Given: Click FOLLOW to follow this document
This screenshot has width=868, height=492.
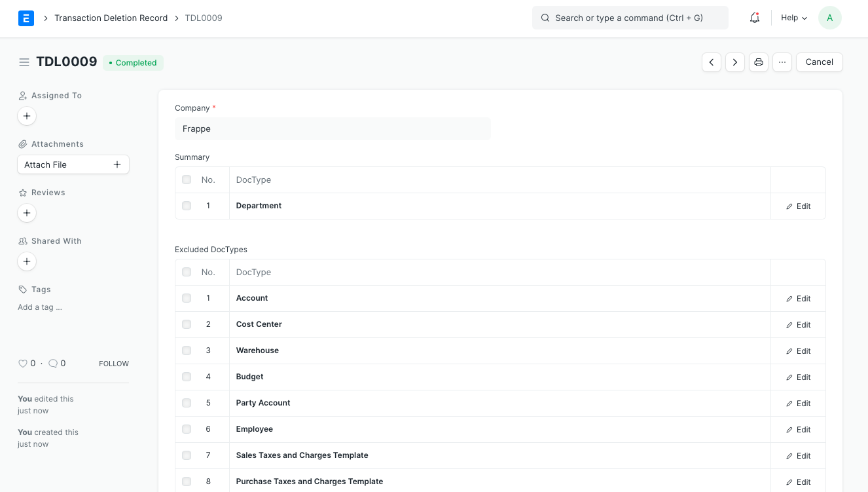Looking at the screenshot, I should (x=114, y=364).
